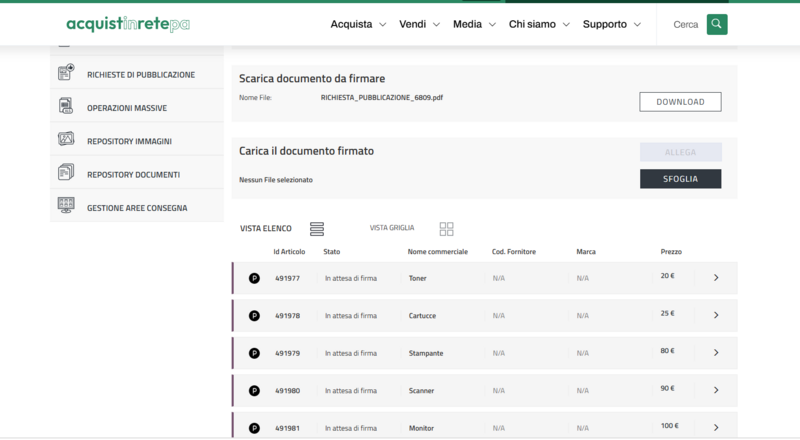Image resolution: width=800 pixels, height=440 pixels.
Task: Click the 90 € price
Action: (x=667, y=388)
